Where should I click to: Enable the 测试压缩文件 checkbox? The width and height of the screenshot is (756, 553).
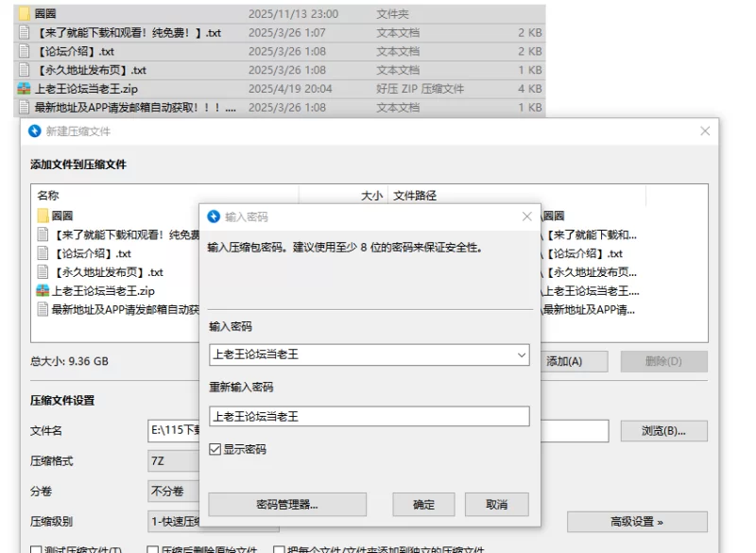click(x=36, y=550)
